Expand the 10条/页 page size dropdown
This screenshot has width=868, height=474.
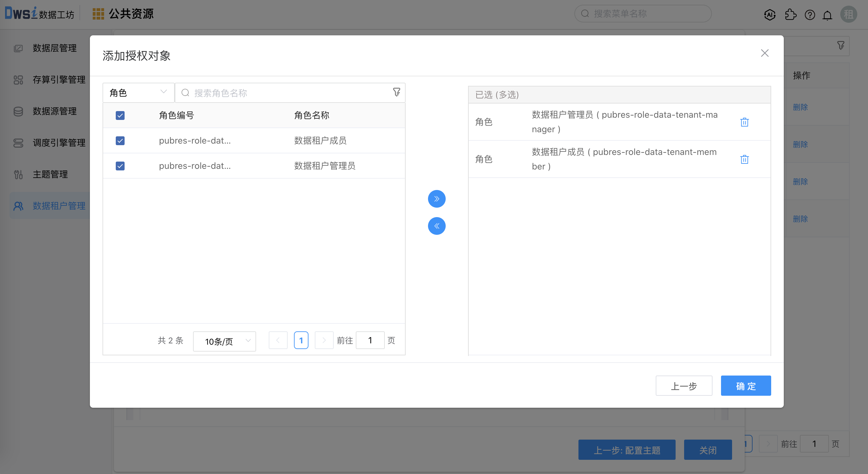(225, 341)
